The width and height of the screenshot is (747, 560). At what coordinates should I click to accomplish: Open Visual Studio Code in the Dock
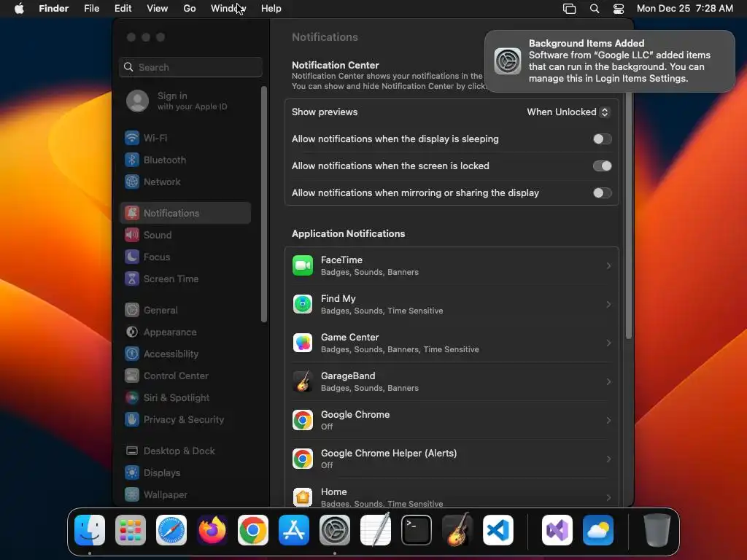(x=498, y=530)
